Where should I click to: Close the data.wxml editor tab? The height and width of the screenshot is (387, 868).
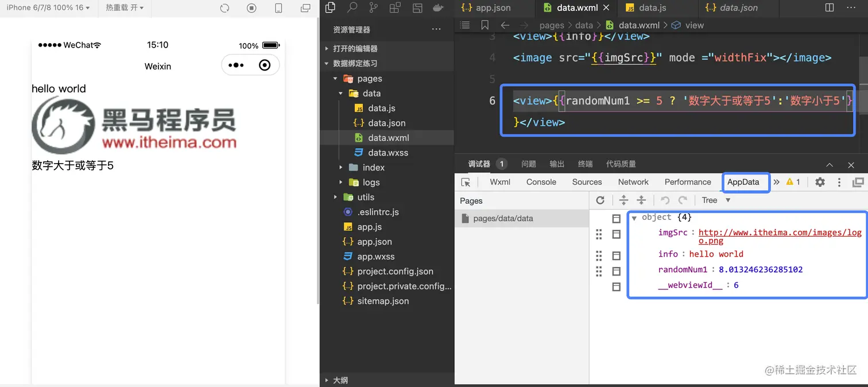pos(606,7)
